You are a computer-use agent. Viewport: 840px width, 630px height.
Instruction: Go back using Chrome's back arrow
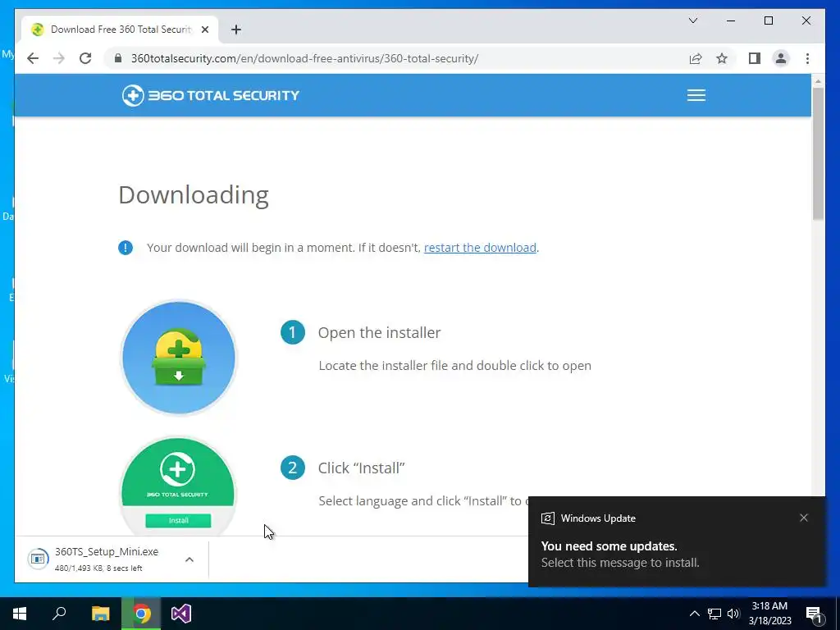point(33,58)
